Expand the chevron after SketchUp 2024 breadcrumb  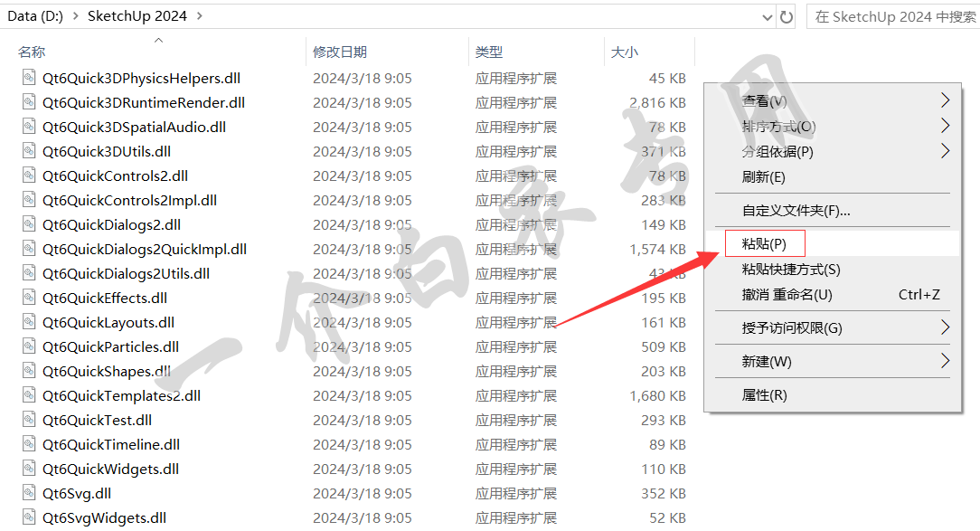(x=200, y=16)
